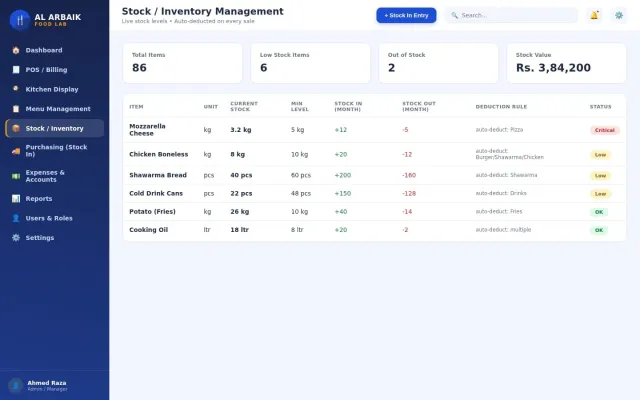Click the UNIT column header
The height and width of the screenshot is (400, 640).
pyautogui.click(x=211, y=107)
